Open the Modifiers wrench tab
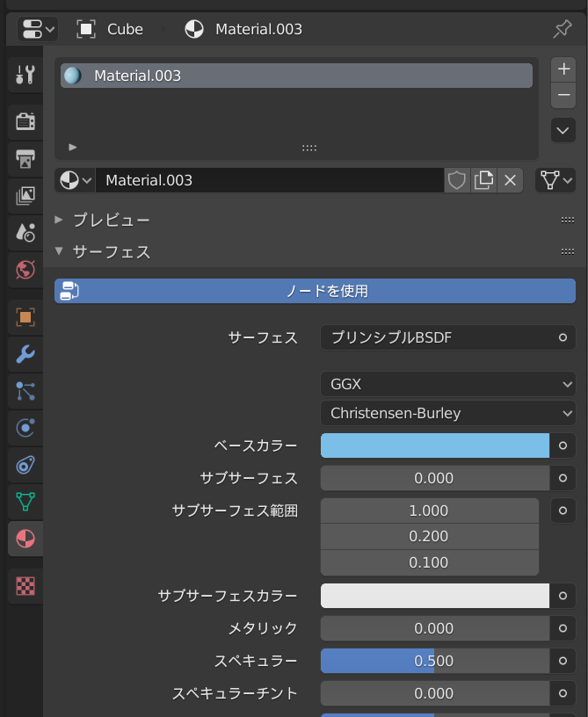 (25, 354)
